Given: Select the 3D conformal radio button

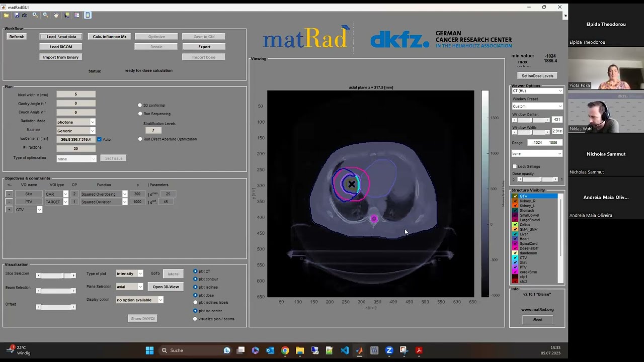Looking at the screenshot, I should coord(140,105).
